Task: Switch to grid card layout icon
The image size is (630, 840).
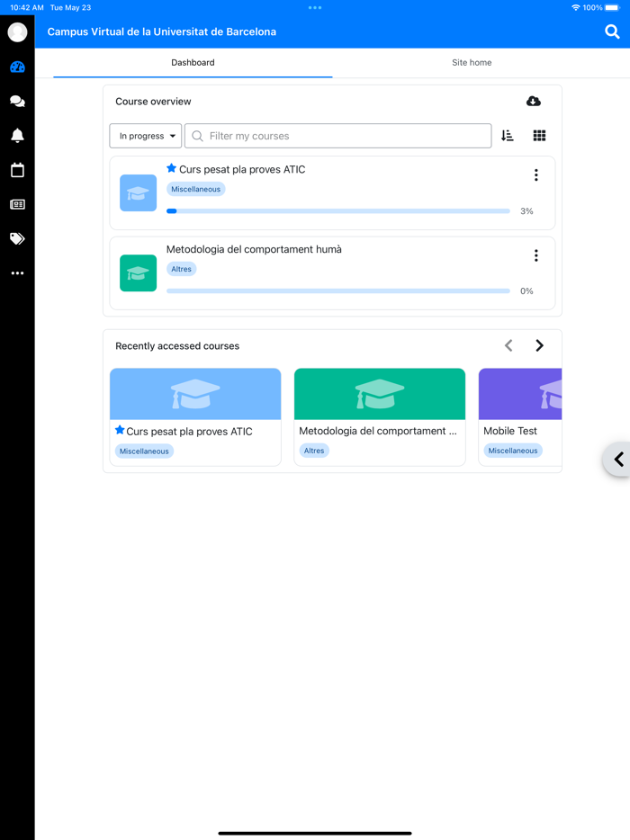Action: [x=539, y=136]
